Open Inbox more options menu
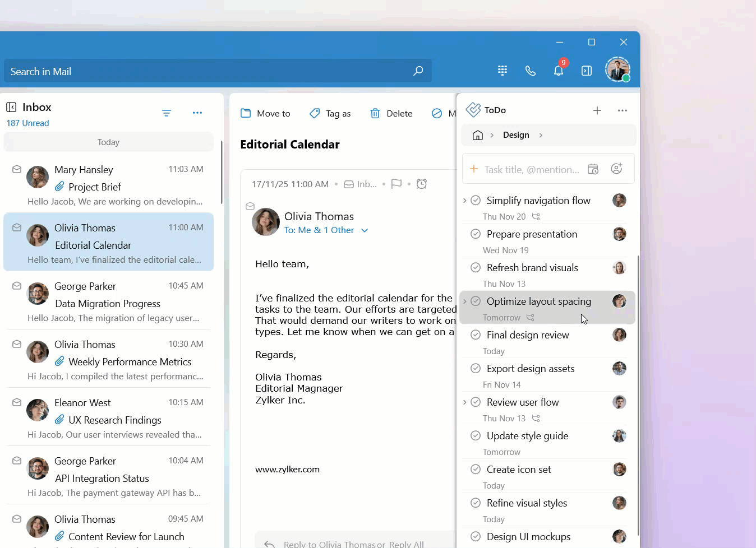The image size is (756, 548). (197, 113)
